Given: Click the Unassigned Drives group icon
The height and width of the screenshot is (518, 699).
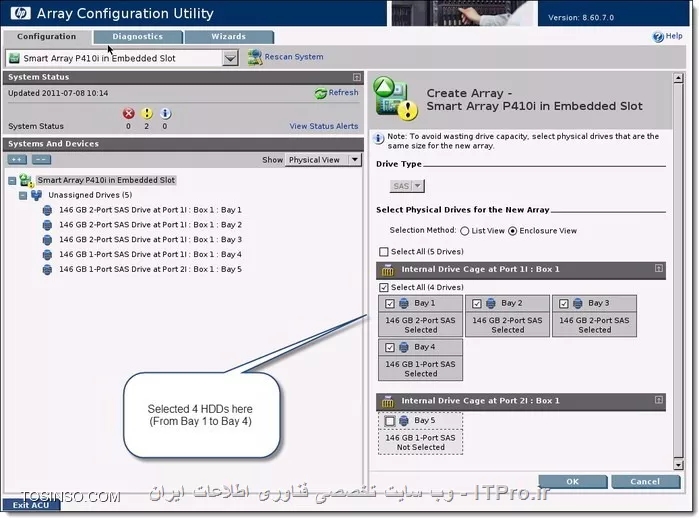Looking at the screenshot, I should tap(37, 195).
